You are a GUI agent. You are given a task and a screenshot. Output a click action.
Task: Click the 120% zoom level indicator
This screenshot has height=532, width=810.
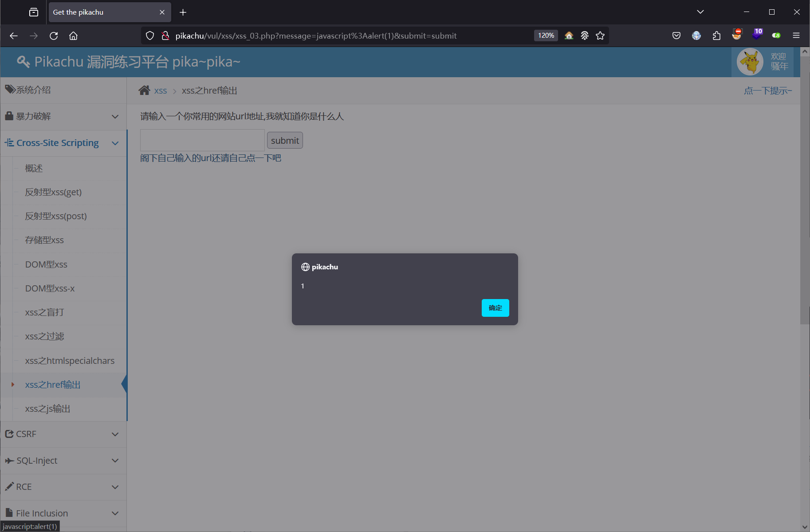546,35
